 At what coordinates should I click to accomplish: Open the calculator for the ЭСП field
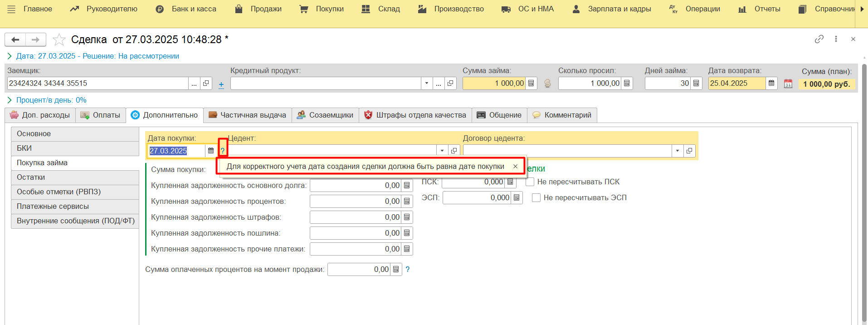[517, 197]
